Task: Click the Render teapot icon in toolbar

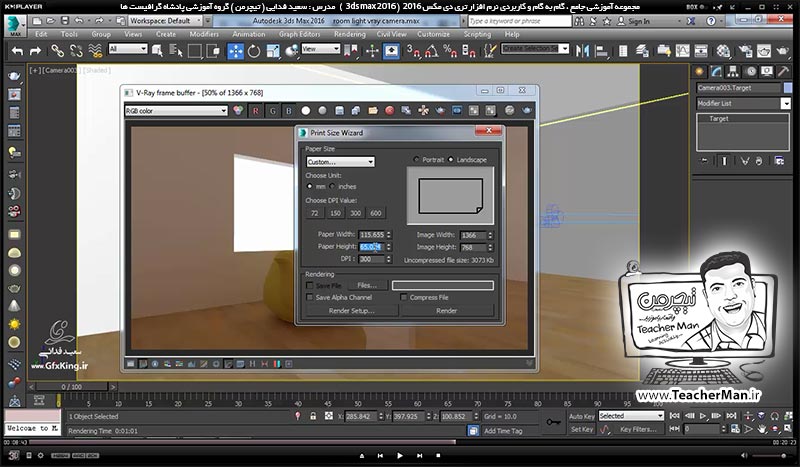Action: 782,51
